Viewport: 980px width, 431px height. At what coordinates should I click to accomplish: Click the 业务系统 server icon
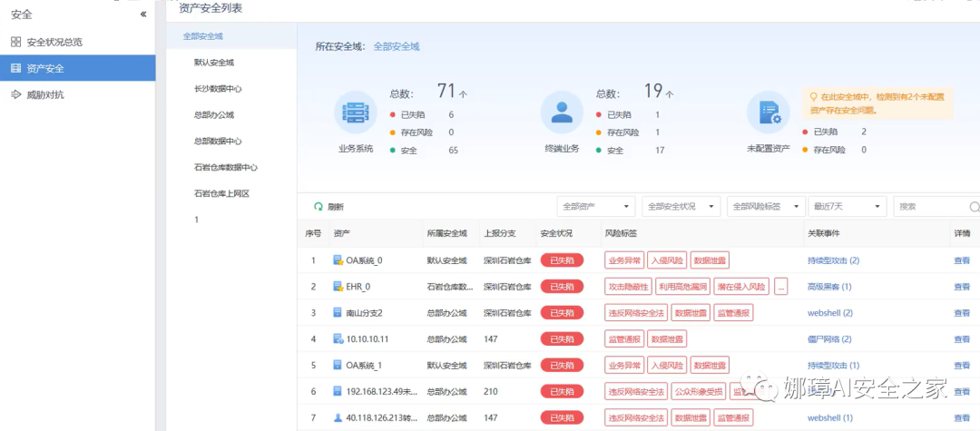[356, 113]
